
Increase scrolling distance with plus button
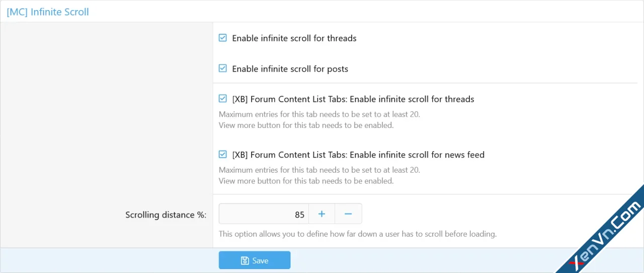pyautogui.click(x=322, y=214)
